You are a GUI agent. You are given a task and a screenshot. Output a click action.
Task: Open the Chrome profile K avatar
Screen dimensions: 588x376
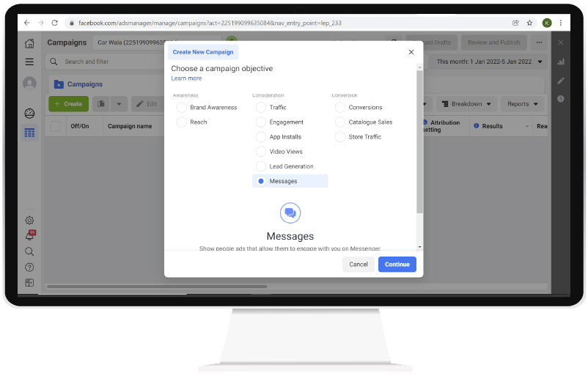(547, 23)
